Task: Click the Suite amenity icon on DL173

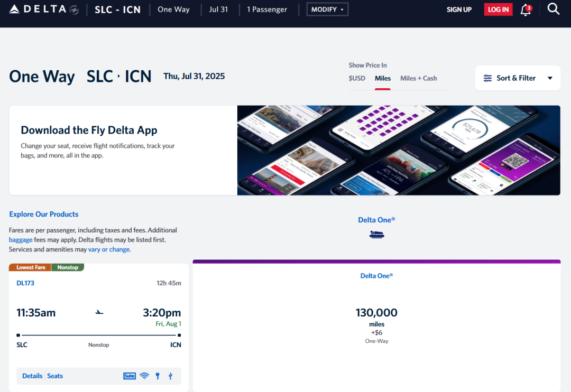Action: [130, 376]
